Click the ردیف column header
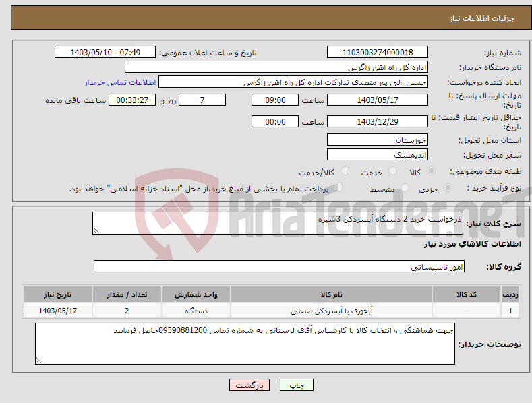 [510, 294]
